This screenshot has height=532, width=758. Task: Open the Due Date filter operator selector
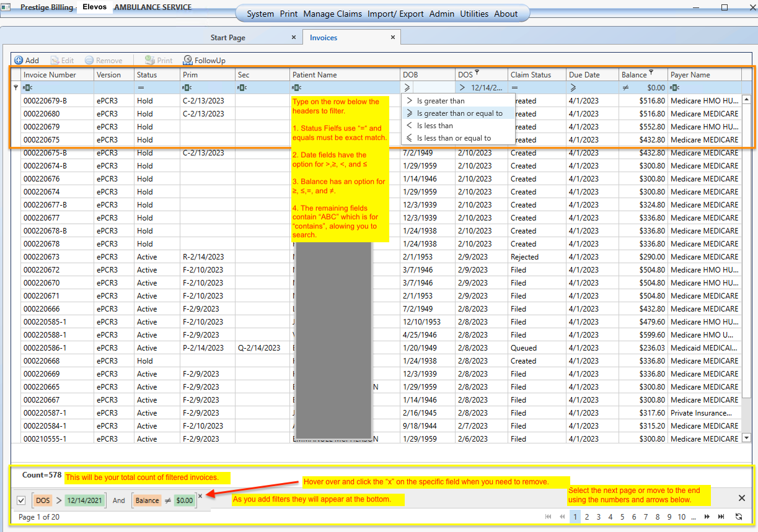(x=573, y=88)
